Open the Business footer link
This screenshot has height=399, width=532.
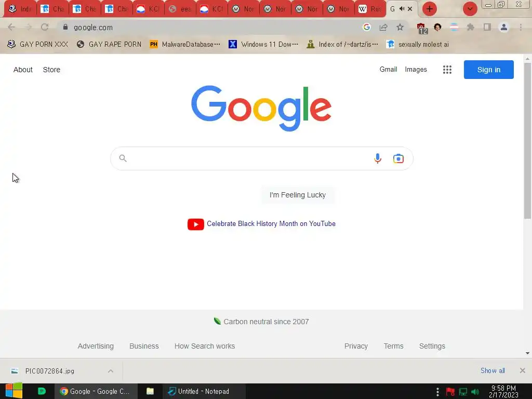coord(144,346)
